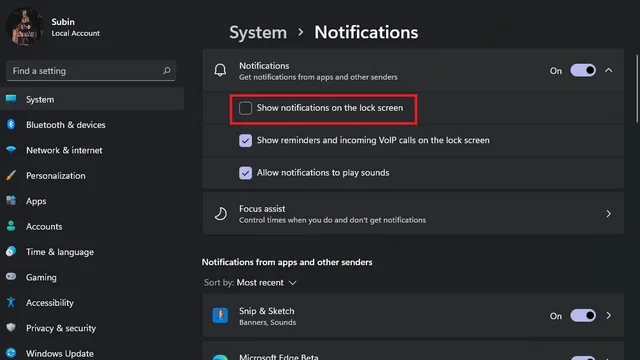Open the System category

click(x=92, y=99)
